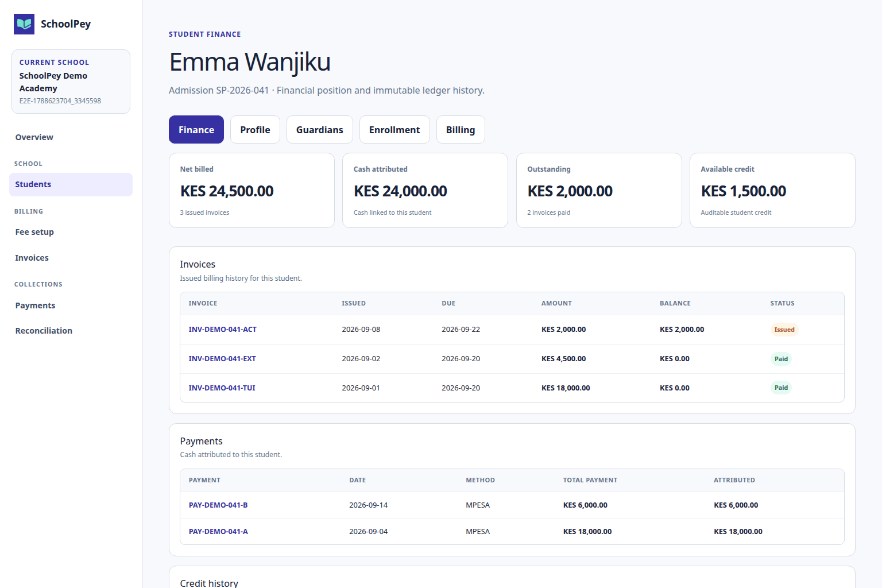Click the SchoolPey book logo icon
This screenshot has width=882, height=588.
(x=24, y=24)
